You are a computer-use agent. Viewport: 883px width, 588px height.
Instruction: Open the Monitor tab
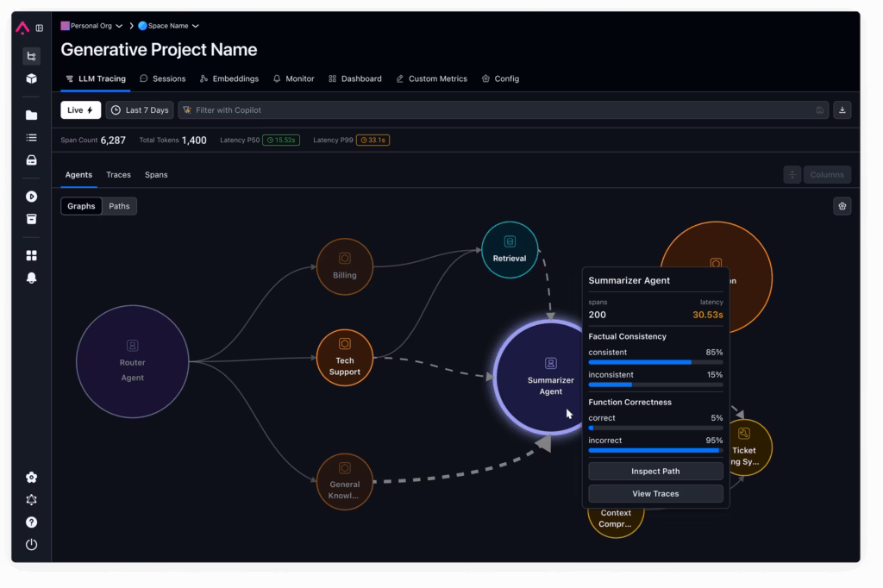tap(293, 78)
